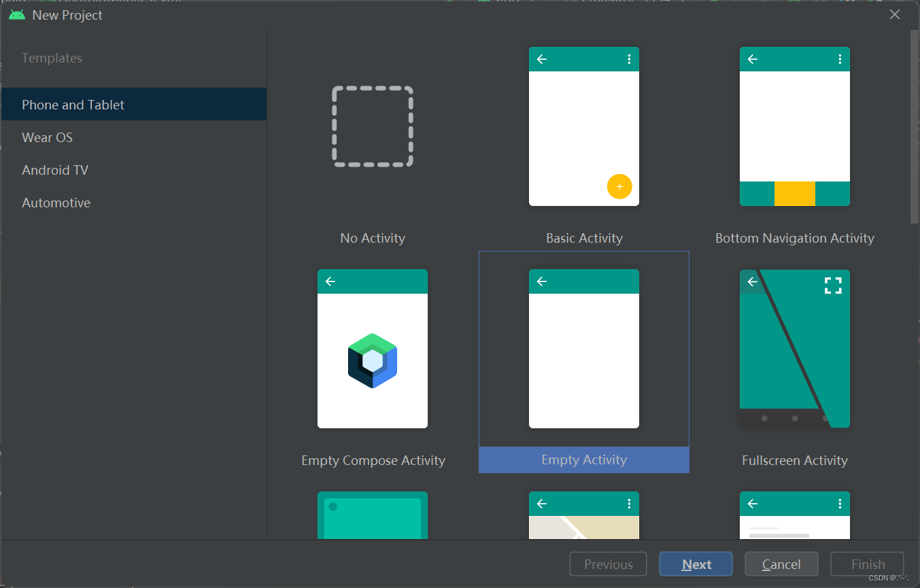The image size is (920, 588).
Task: Click the Next button
Action: [696, 564]
